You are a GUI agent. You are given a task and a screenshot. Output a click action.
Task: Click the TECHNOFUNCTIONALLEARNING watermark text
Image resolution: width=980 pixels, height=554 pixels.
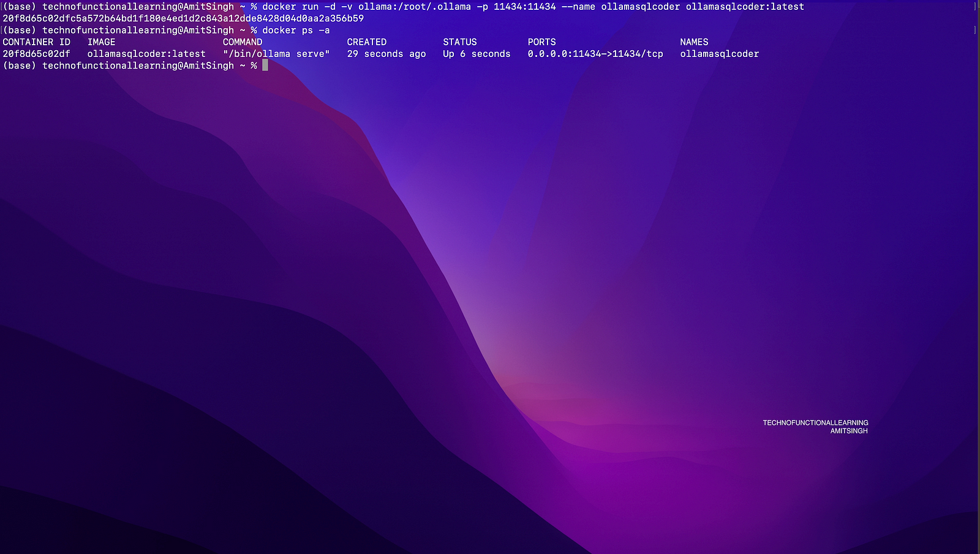(815, 423)
